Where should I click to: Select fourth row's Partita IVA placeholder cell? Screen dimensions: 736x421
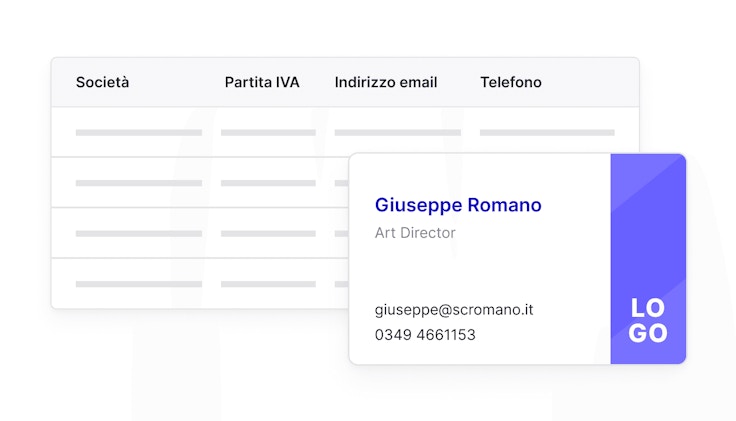pos(268,284)
